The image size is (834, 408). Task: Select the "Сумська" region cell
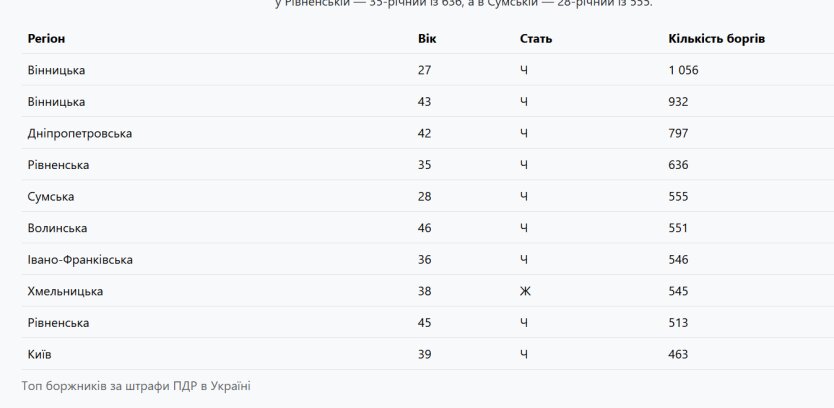(51, 197)
